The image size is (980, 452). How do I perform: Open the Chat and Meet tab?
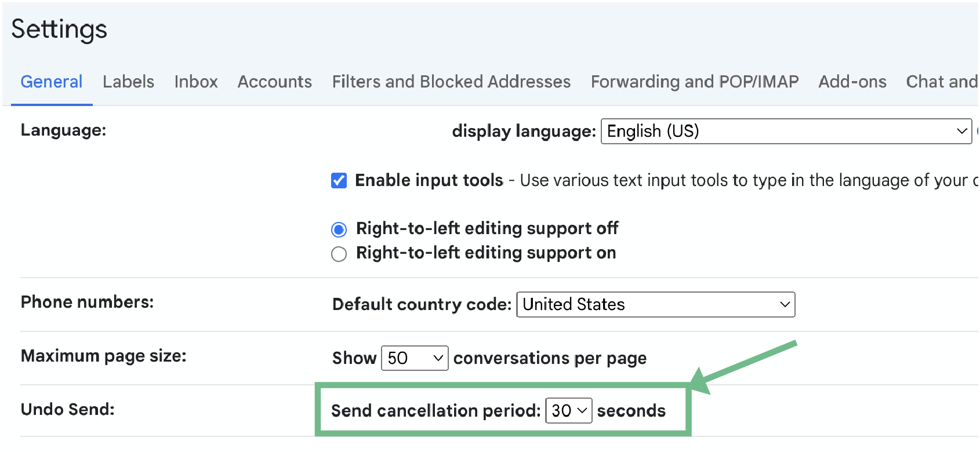pyautogui.click(x=942, y=82)
